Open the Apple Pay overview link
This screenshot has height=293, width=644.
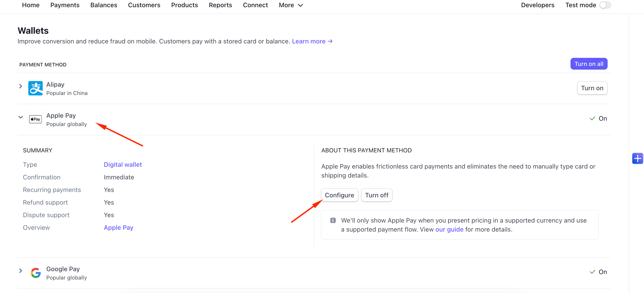(118, 228)
